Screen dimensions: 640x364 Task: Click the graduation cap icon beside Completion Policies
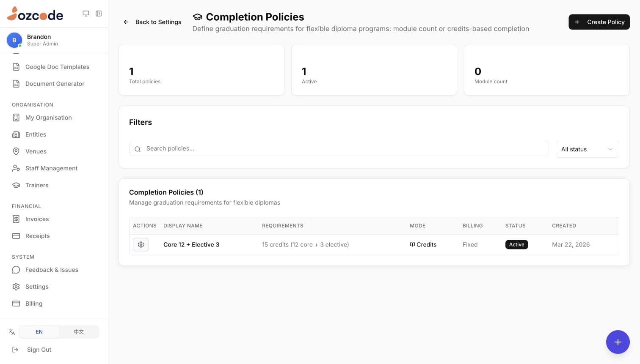point(197,17)
